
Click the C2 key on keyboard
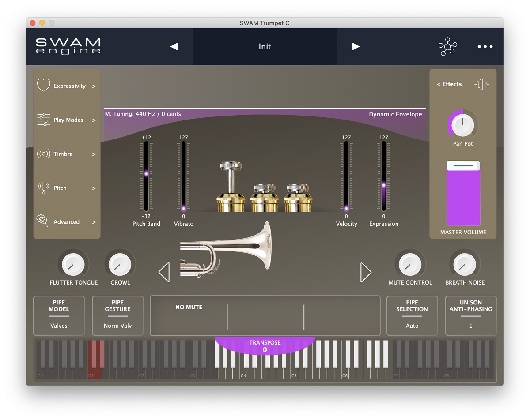pos(142,373)
